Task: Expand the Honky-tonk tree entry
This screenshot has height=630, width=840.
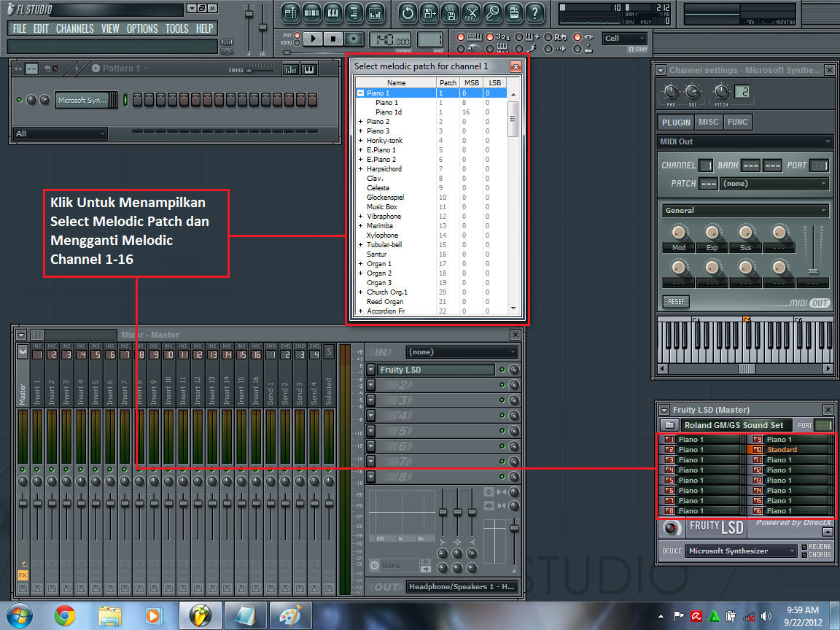Action: tap(360, 140)
